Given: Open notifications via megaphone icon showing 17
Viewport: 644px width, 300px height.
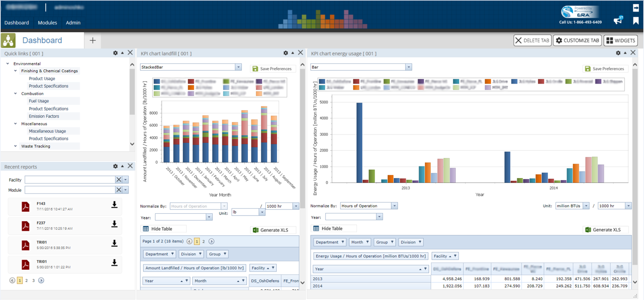Looking at the screenshot, I should pyautogui.click(x=618, y=20).
